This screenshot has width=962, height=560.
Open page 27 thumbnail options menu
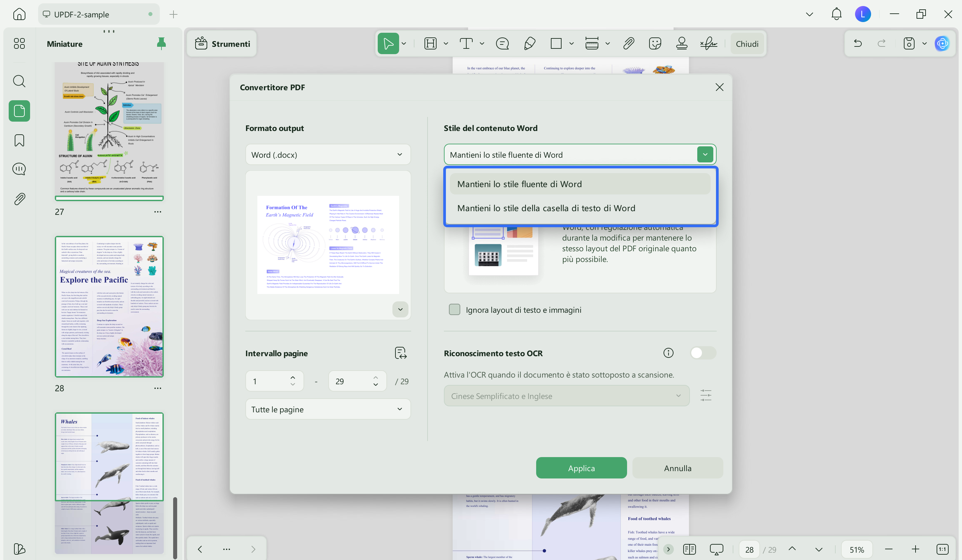158,212
